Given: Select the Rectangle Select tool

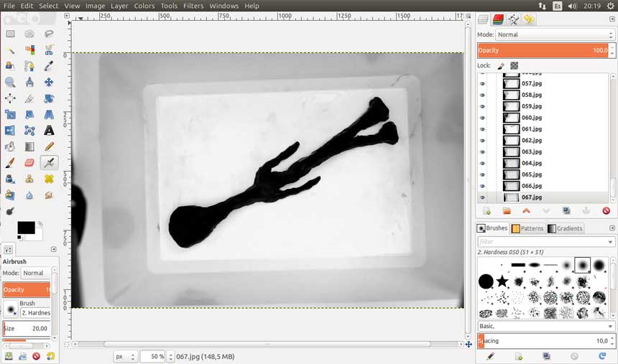Looking at the screenshot, I should coord(10,34).
